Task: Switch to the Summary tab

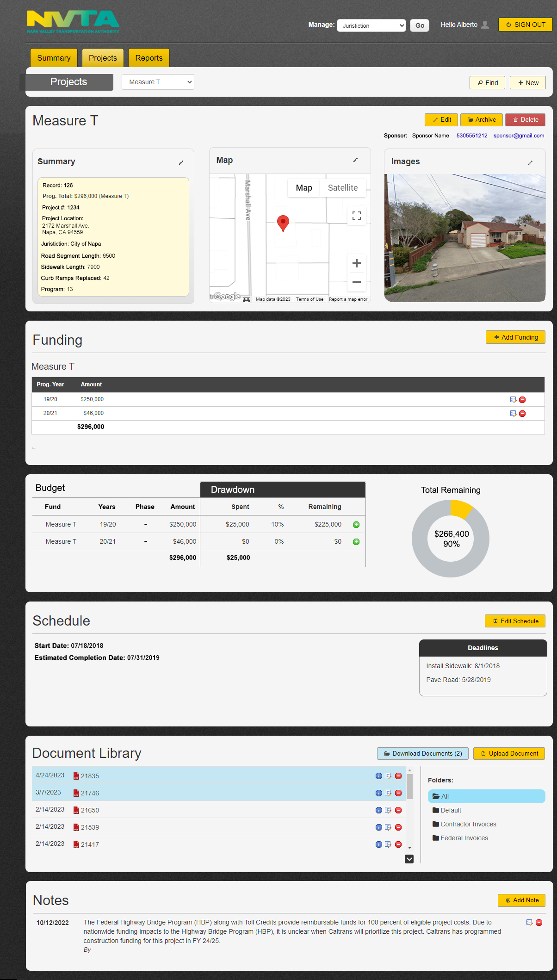Action: point(54,58)
